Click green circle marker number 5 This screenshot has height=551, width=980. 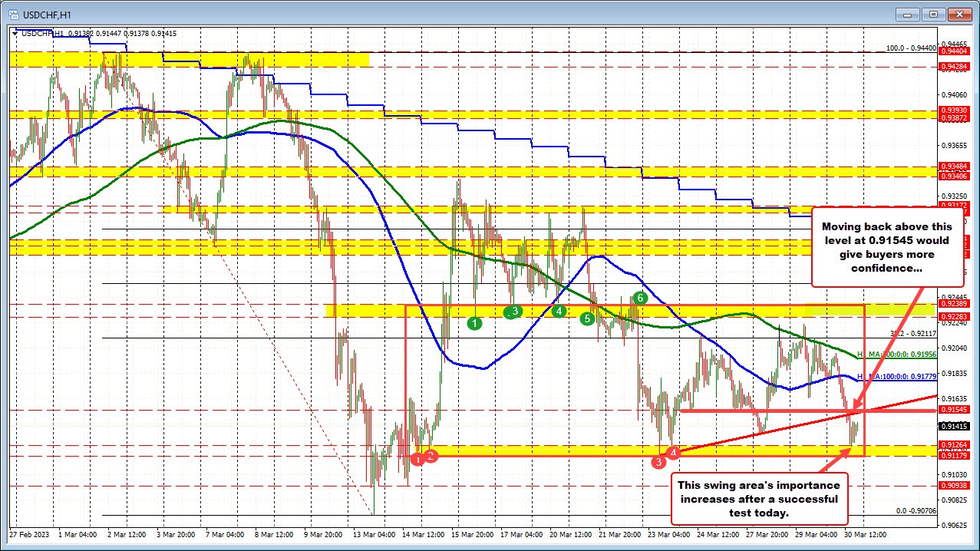pos(588,318)
